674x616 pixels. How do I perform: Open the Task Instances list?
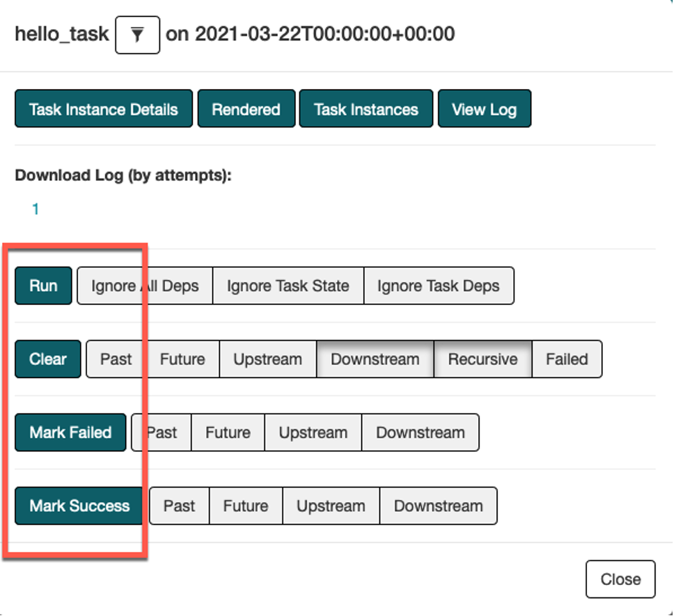[x=366, y=110]
